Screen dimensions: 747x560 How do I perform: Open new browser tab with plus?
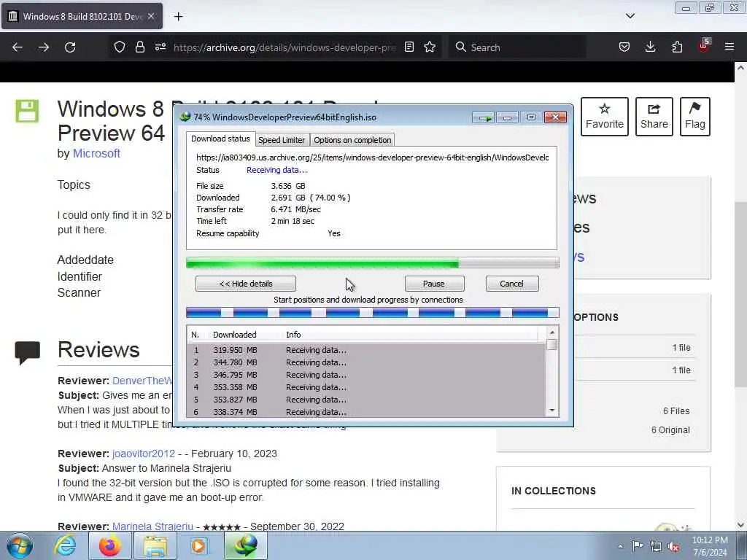coord(178,17)
